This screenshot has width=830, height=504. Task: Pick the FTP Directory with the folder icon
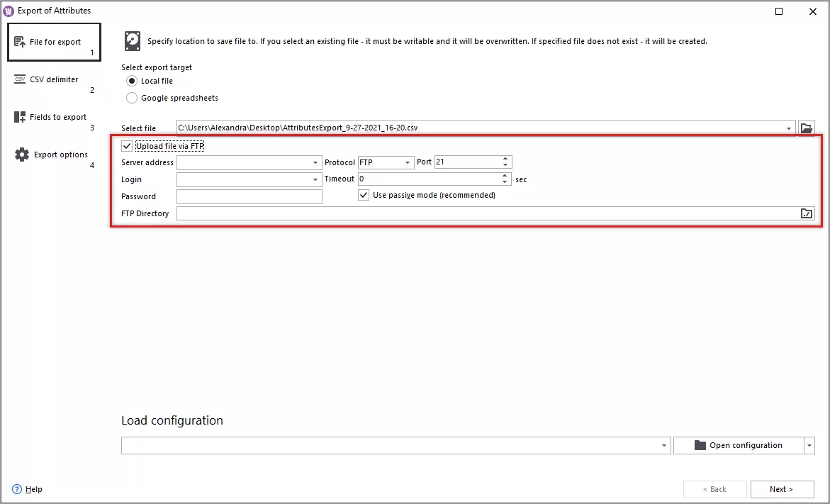807,213
